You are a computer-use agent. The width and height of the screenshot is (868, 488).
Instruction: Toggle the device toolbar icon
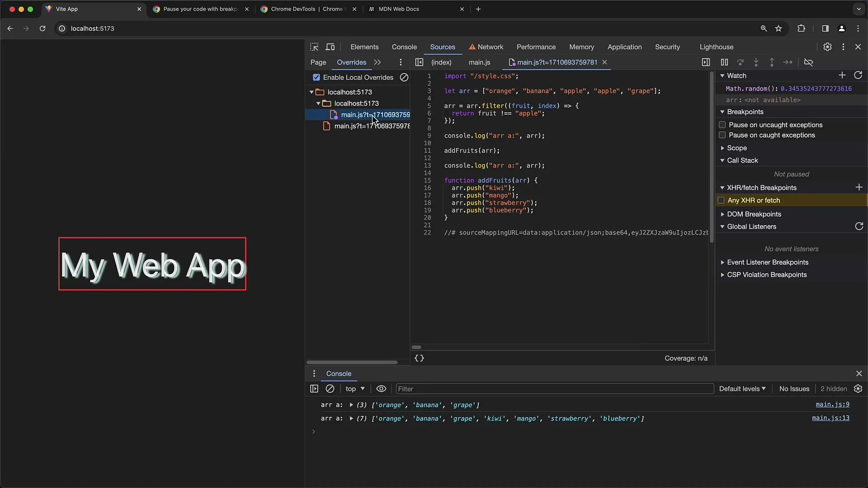tap(330, 47)
